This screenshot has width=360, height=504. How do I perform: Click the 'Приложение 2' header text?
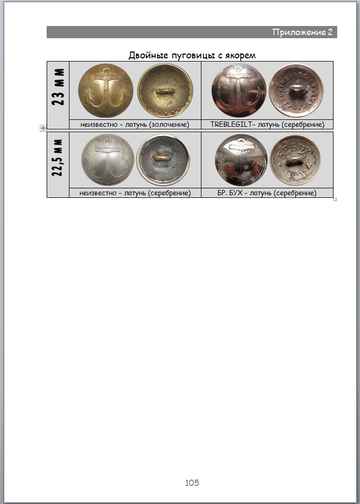click(302, 32)
